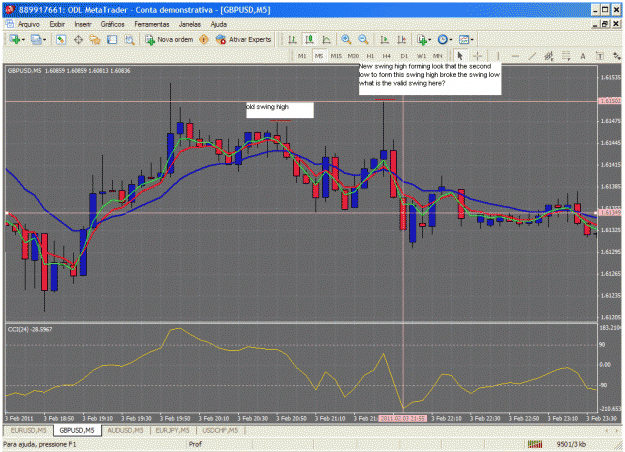Open the Janelas menu

(190, 24)
